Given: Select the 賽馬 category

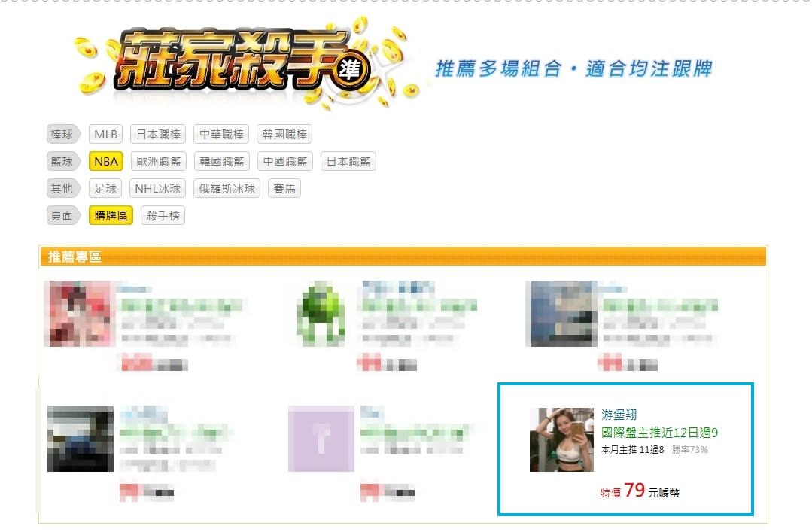Looking at the screenshot, I should [x=284, y=188].
